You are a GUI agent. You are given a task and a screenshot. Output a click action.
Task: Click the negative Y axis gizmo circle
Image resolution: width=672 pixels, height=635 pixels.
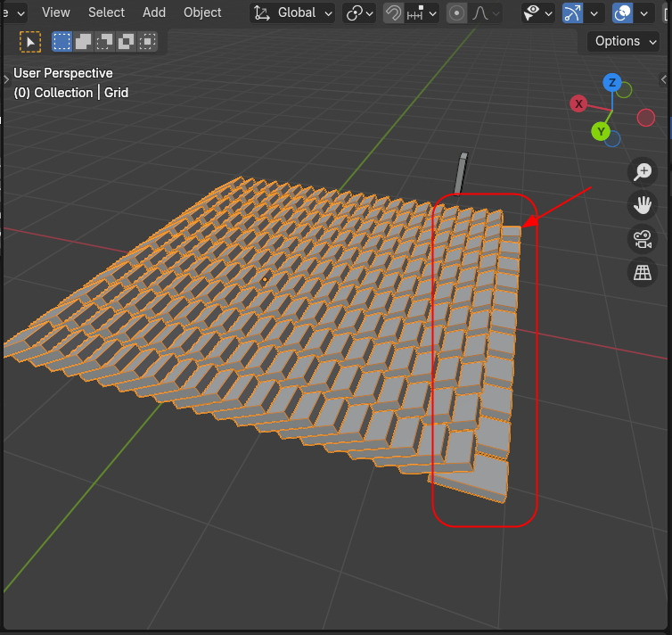(625, 90)
